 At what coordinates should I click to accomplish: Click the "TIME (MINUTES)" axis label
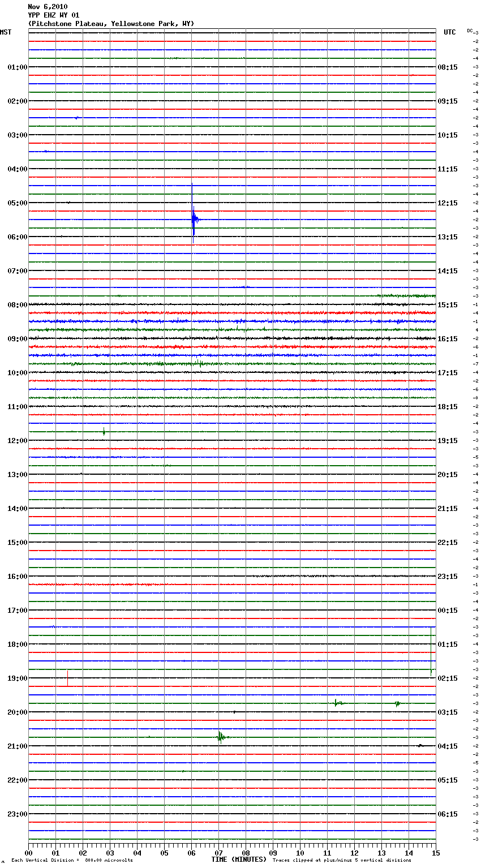click(239, 860)
